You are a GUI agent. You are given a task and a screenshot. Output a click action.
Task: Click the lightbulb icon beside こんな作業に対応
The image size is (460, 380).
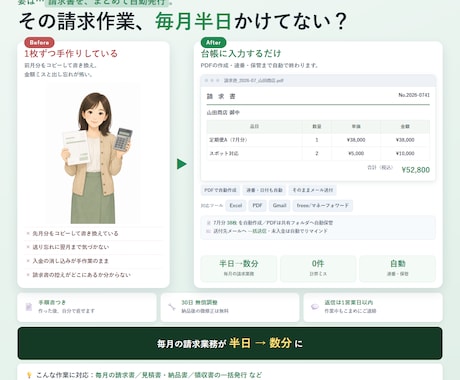point(29,375)
